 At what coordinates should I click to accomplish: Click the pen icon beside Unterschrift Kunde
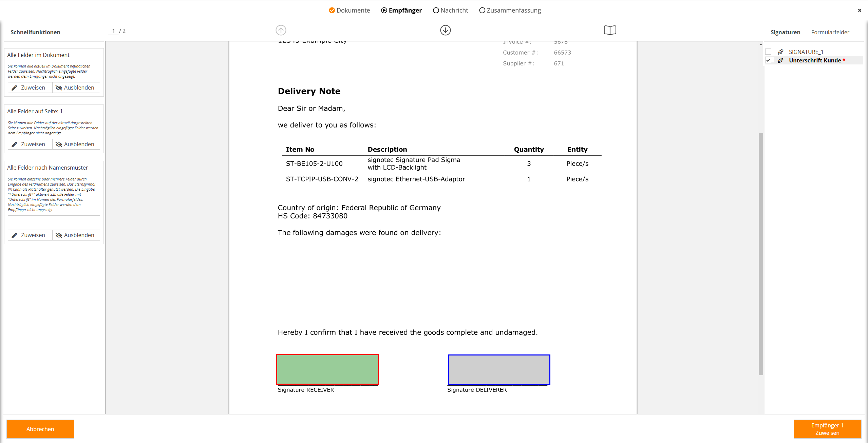[x=780, y=60]
